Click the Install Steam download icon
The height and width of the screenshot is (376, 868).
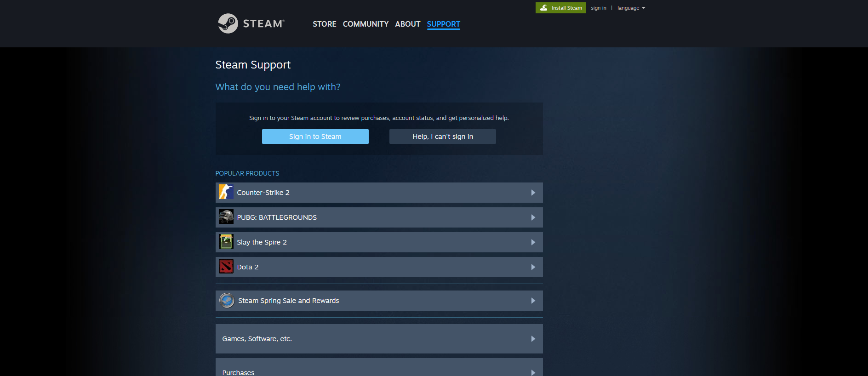(x=544, y=8)
